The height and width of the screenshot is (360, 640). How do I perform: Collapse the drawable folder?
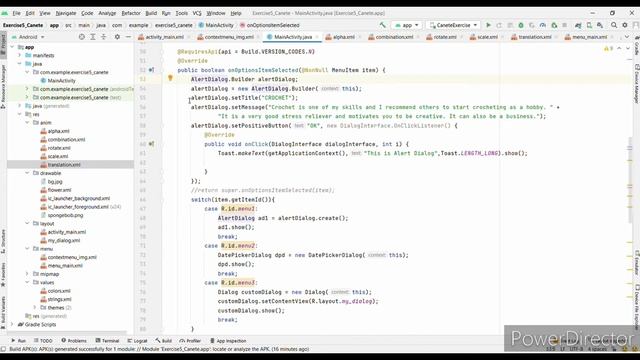click(27, 173)
